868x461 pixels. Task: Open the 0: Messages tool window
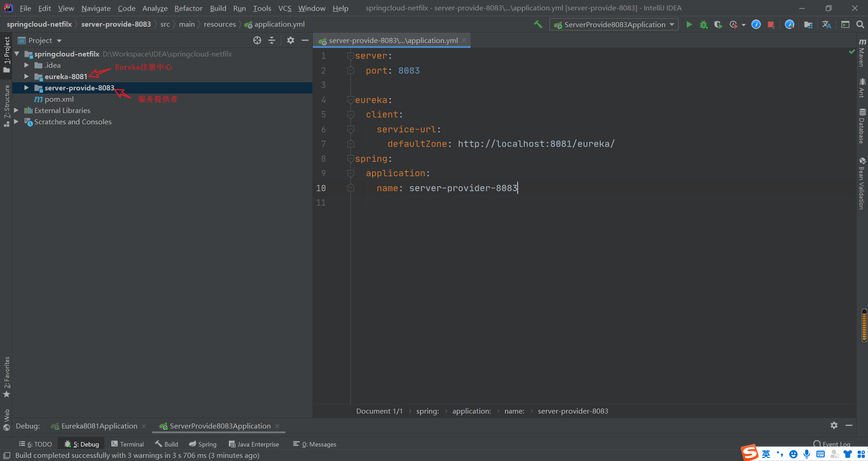tap(315, 444)
